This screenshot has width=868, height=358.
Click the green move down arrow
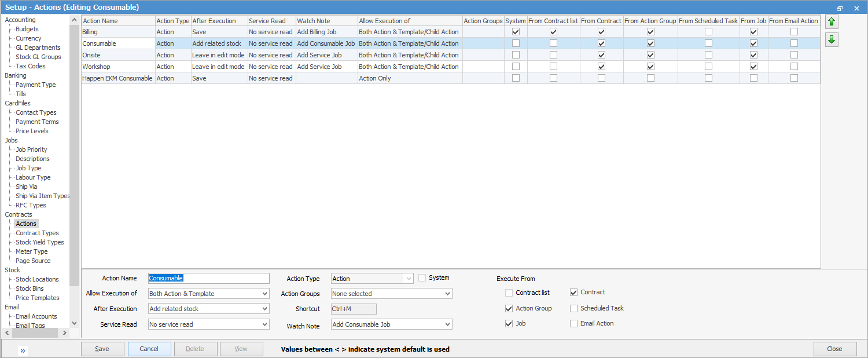click(832, 40)
